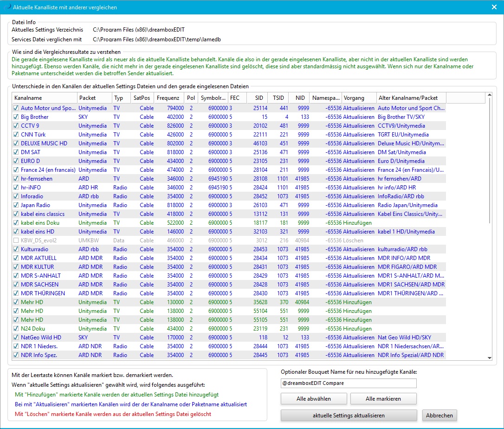
Task: Click the scrollbar down arrow of channel list
Action: (489, 357)
